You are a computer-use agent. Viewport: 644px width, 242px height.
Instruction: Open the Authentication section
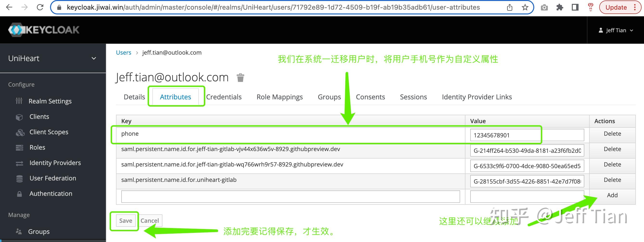51,193
